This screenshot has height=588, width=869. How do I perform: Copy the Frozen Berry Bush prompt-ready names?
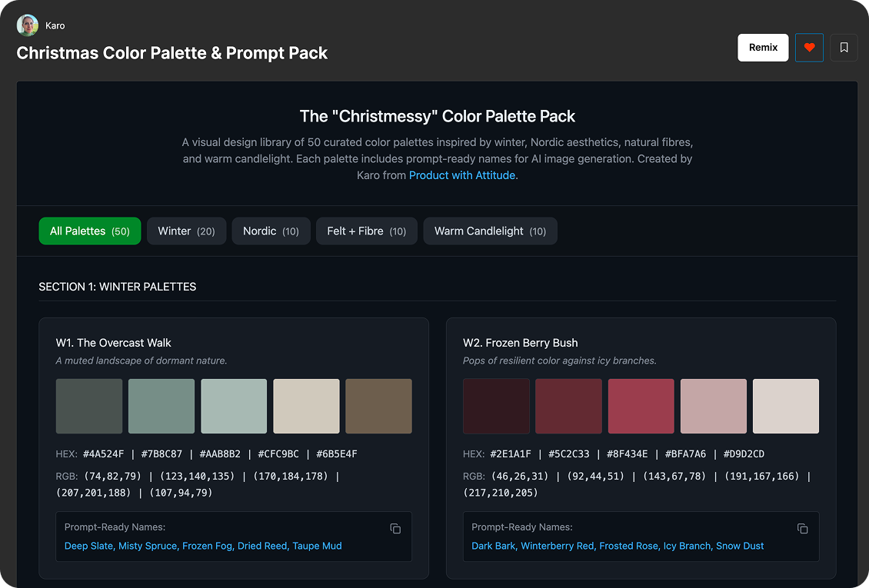(x=803, y=529)
